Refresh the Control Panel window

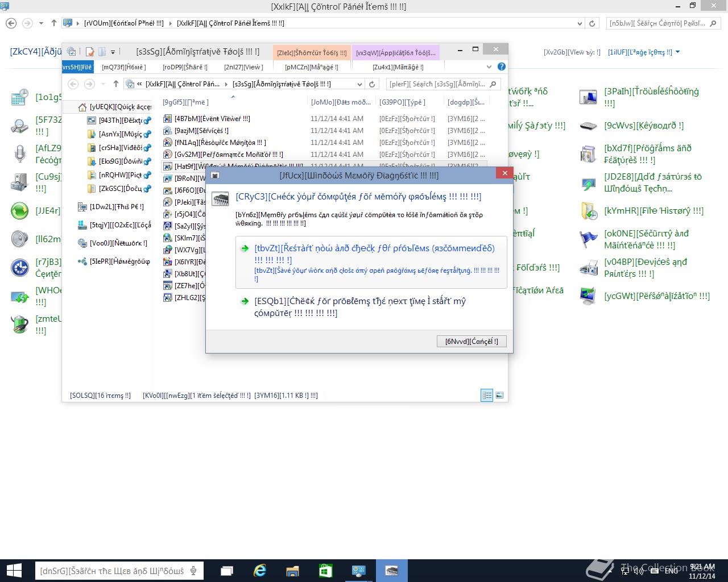pos(592,23)
